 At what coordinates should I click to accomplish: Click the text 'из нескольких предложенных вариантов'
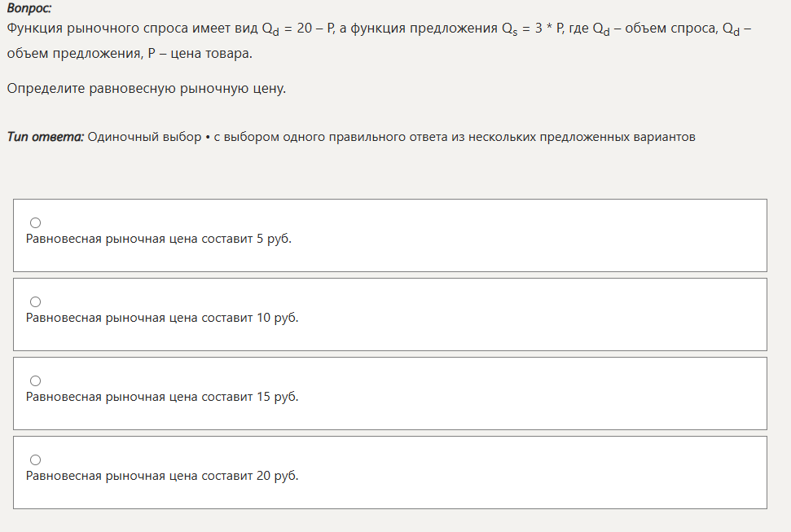pos(583,137)
